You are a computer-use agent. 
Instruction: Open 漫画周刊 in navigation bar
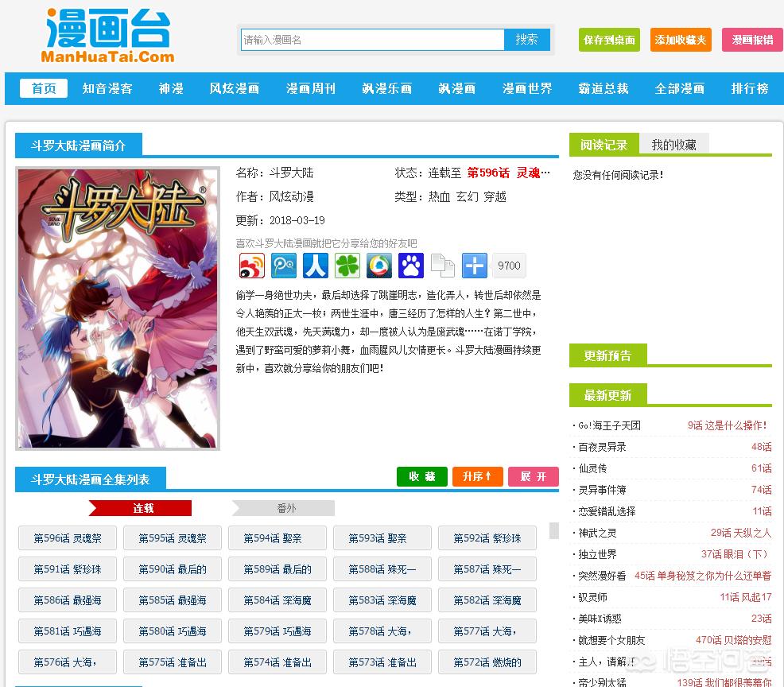(x=311, y=88)
